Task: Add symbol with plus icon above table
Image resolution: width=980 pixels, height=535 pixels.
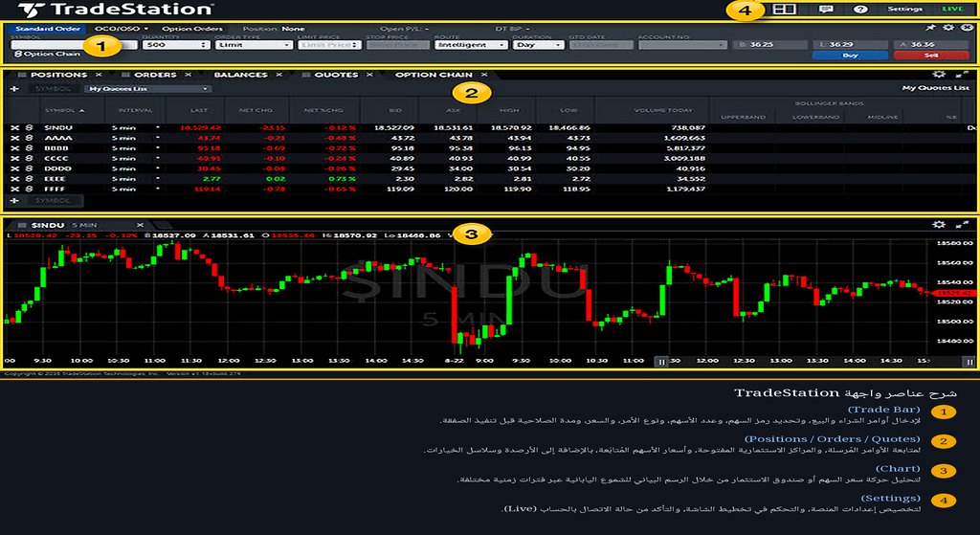Action: click(14, 89)
